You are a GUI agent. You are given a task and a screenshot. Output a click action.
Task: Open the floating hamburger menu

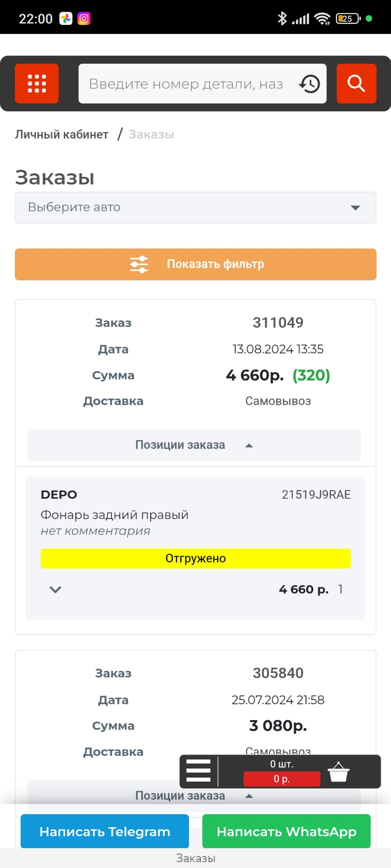coord(198,771)
